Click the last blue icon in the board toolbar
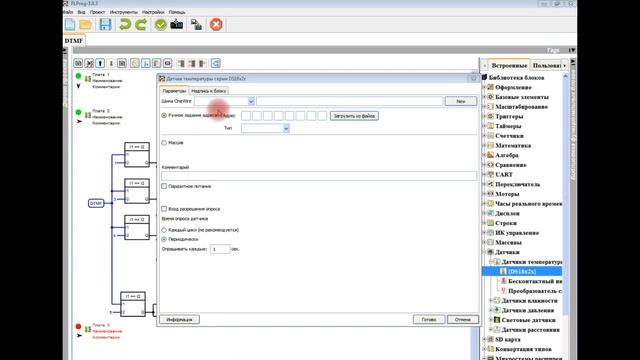This screenshot has width=640, height=360. click(216, 63)
